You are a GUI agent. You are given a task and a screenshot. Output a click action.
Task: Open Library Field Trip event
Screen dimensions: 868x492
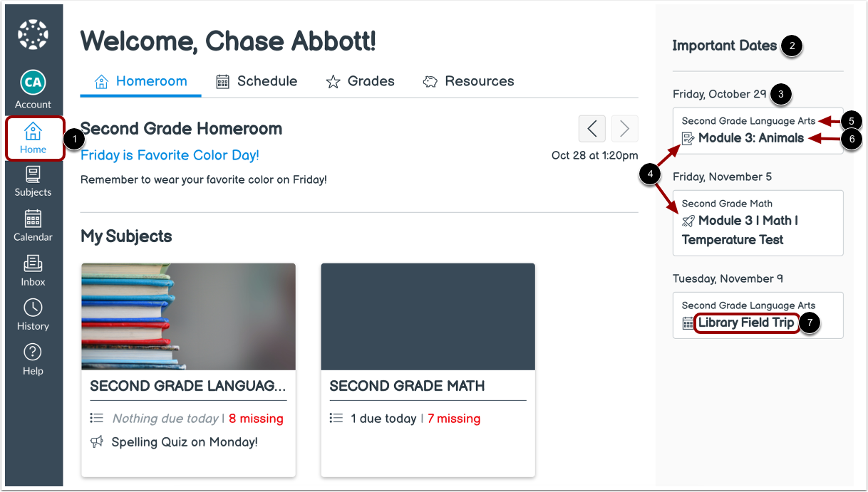pos(745,323)
